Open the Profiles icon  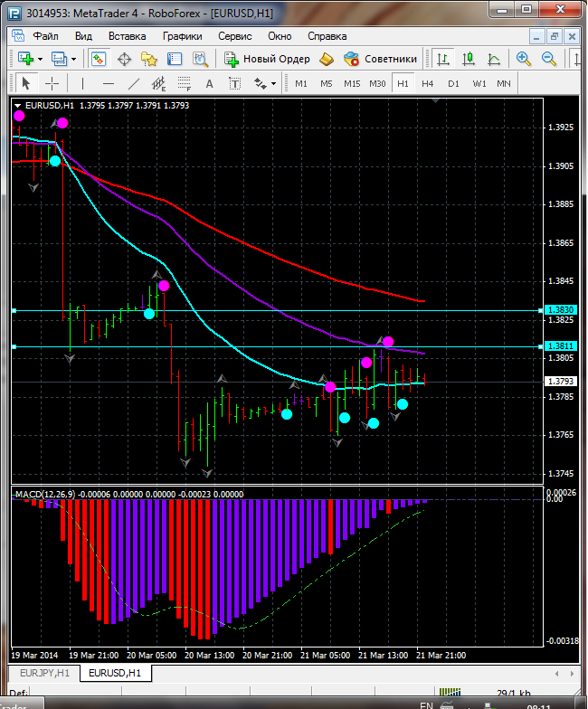point(59,59)
